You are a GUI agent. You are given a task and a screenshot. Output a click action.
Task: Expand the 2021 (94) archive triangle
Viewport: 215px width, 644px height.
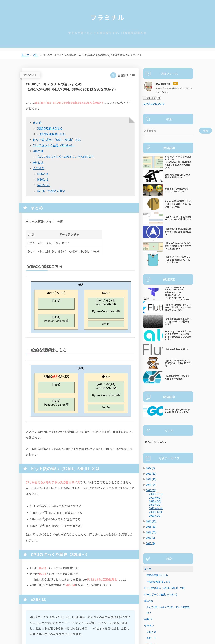coord(144,485)
